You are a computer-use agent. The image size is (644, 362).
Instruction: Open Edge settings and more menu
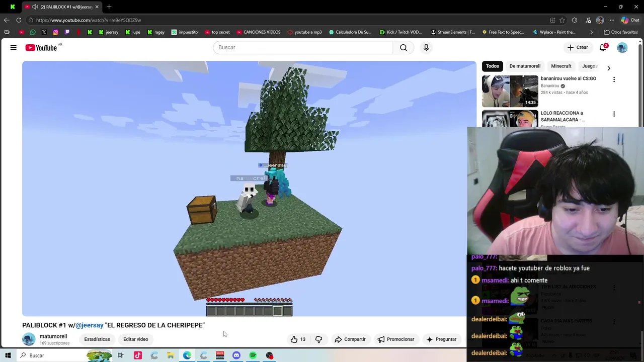[x=612, y=20]
